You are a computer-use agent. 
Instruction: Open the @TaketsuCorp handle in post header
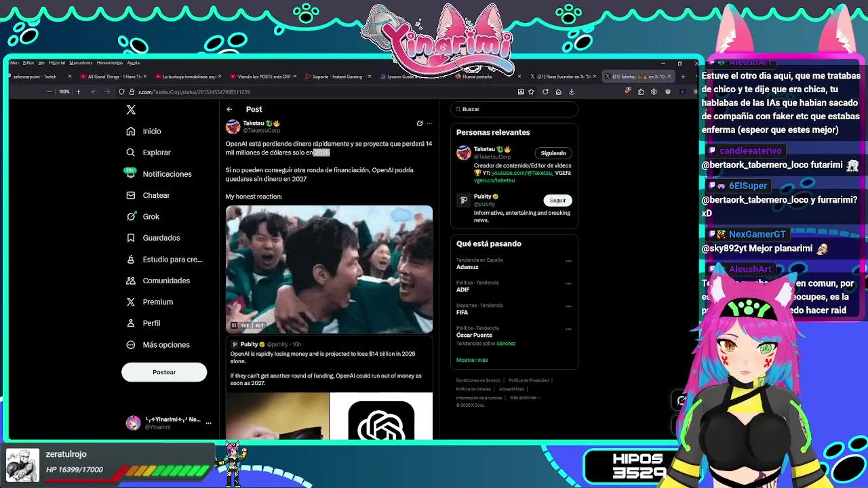coord(262,130)
